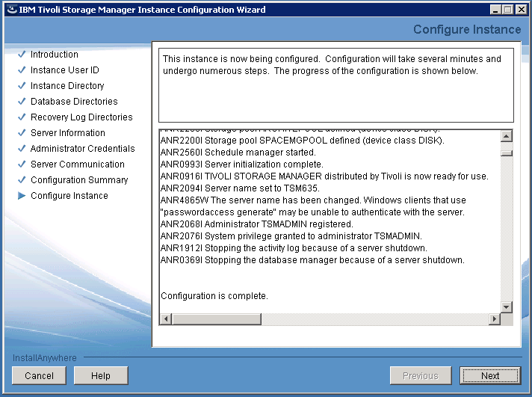This screenshot has width=532, height=397.
Task: Select the Instance User ID step
Action: click(65, 70)
